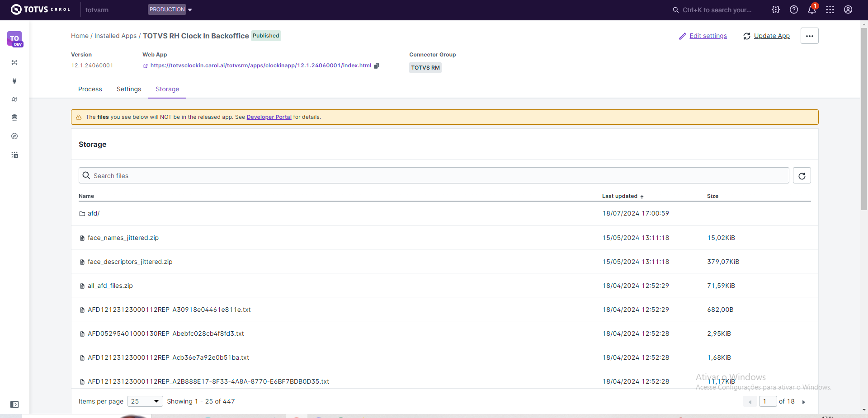The image size is (868, 418).
Task: Go to Home breadcrumb
Action: point(80,36)
